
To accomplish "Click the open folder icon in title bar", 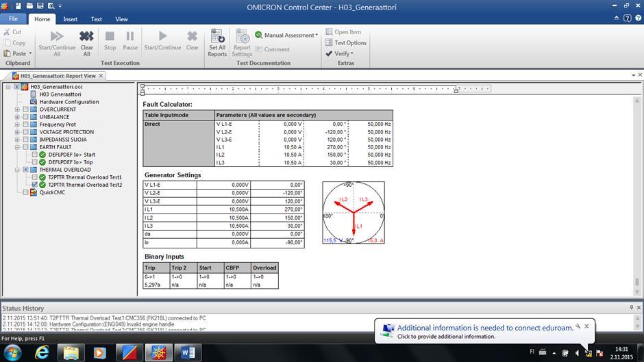I will click(x=29, y=5).
